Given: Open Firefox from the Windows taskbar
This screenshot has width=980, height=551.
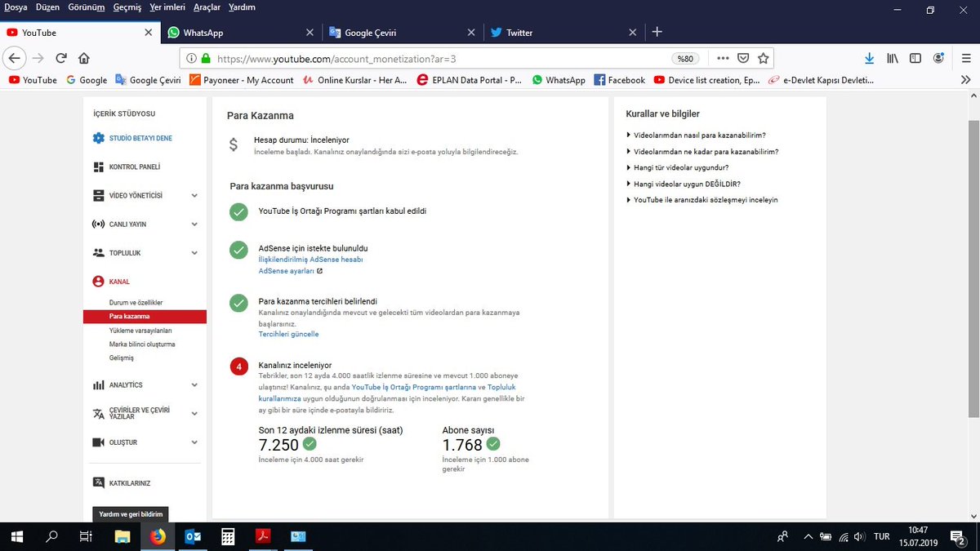Looking at the screenshot, I should pos(158,536).
